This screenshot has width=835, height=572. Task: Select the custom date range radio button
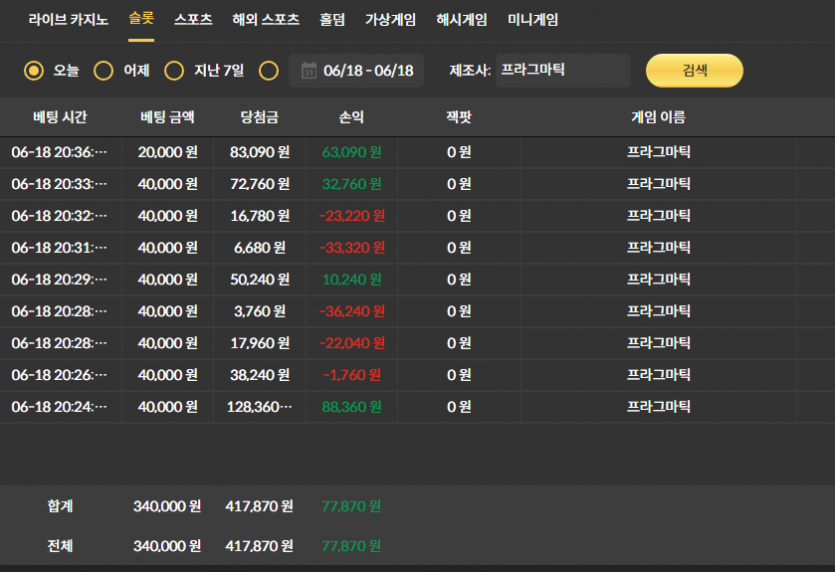(x=268, y=70)
